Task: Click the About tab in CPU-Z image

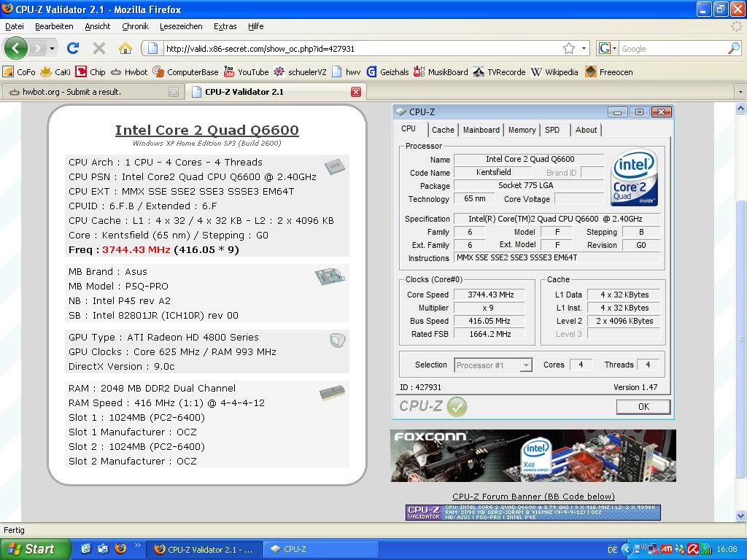Action: click(586, 130)
